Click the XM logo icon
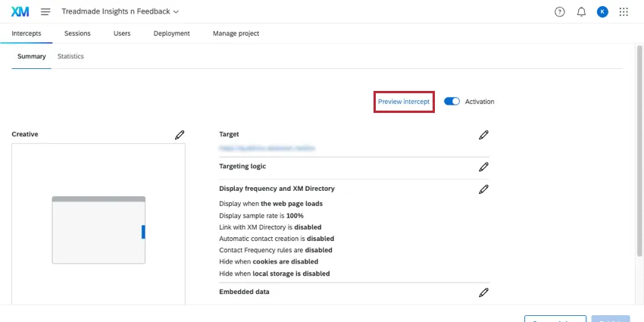 click(x=20, y=11)
